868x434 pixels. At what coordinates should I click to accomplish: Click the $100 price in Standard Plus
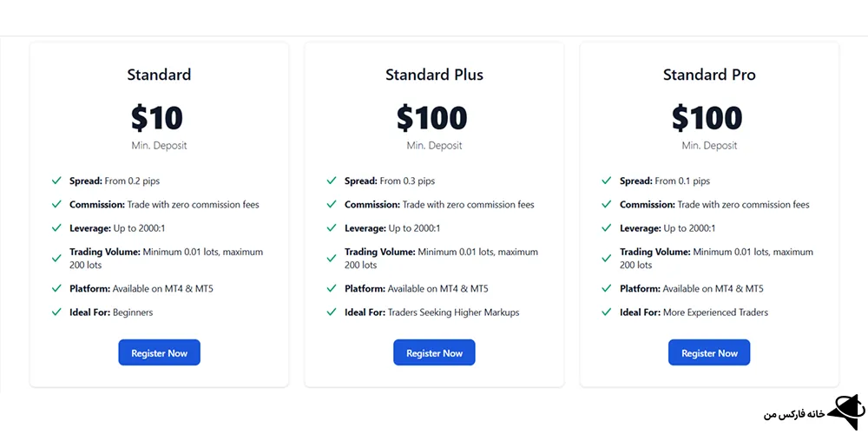tap(432, 118)
